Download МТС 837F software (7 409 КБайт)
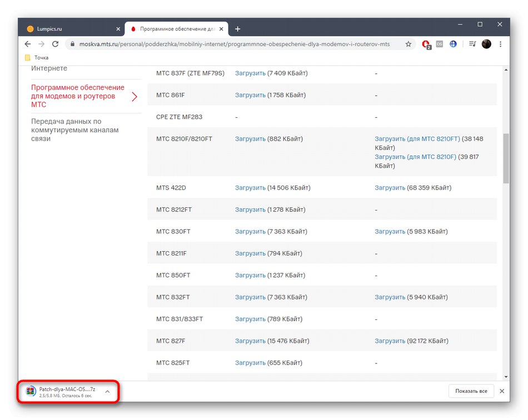The image size is (528, 420). coord(250,73)
